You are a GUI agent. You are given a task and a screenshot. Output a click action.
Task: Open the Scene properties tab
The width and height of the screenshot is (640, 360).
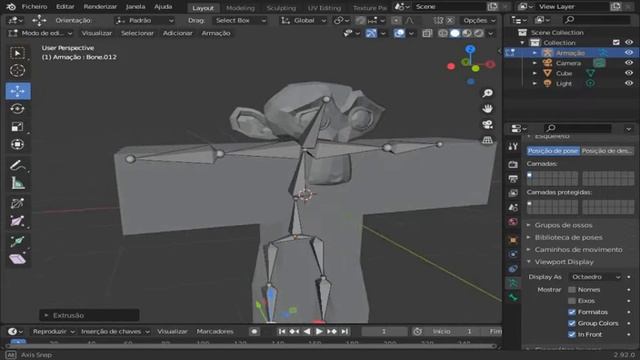tap(513, 207)
